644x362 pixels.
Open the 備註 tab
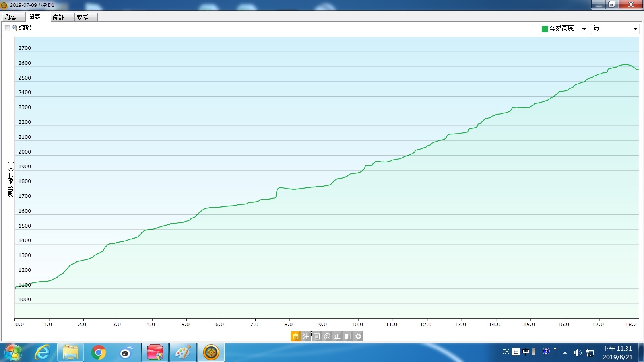pyautogui.click(x=62, y=17)
